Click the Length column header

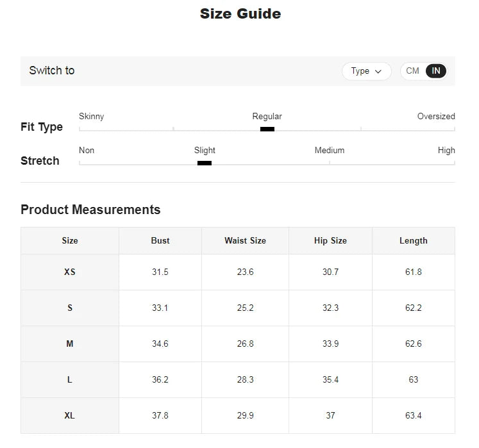pos(414,241)
